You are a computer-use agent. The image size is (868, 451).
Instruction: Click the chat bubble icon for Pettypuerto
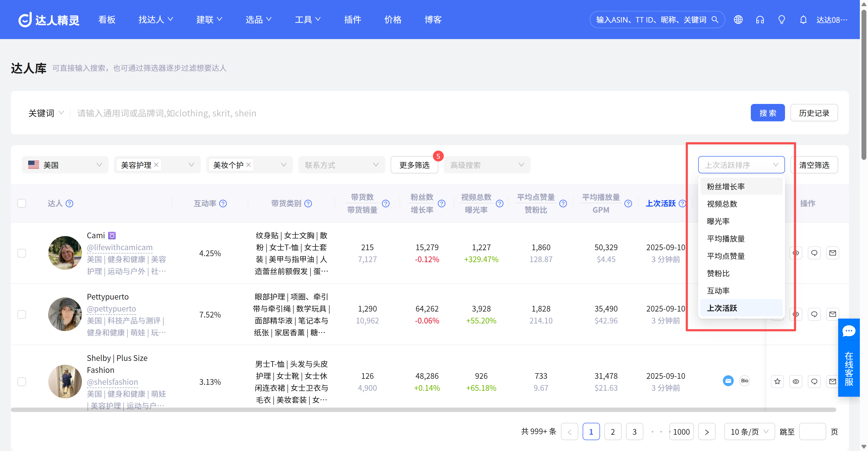[814, 314]
